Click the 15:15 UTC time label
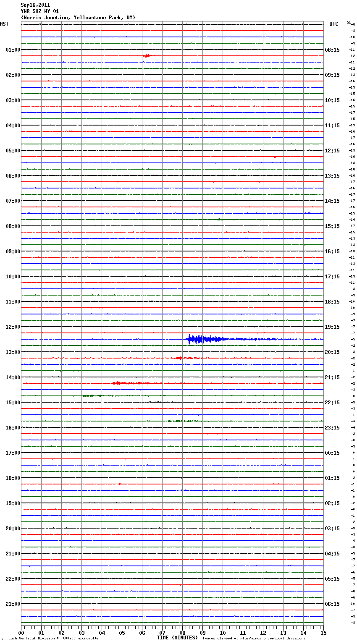357x644 pixels. click(332, 226)
